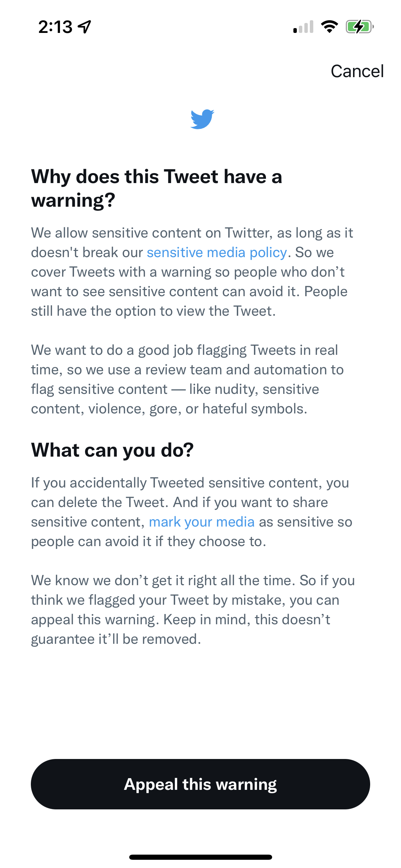Open the sensitive media policy link
This screenshot has height=868, width=401.
[x=217, y=253]
